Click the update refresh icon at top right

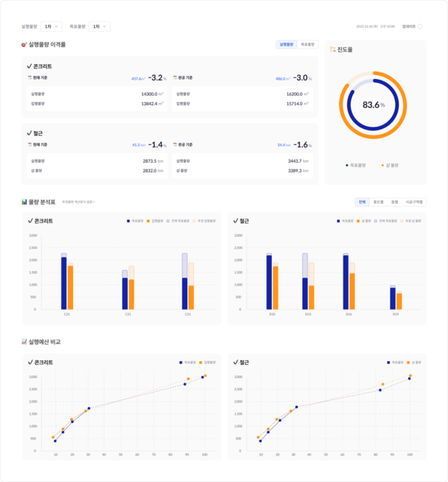pyautogui.click(x=420, y=26)
